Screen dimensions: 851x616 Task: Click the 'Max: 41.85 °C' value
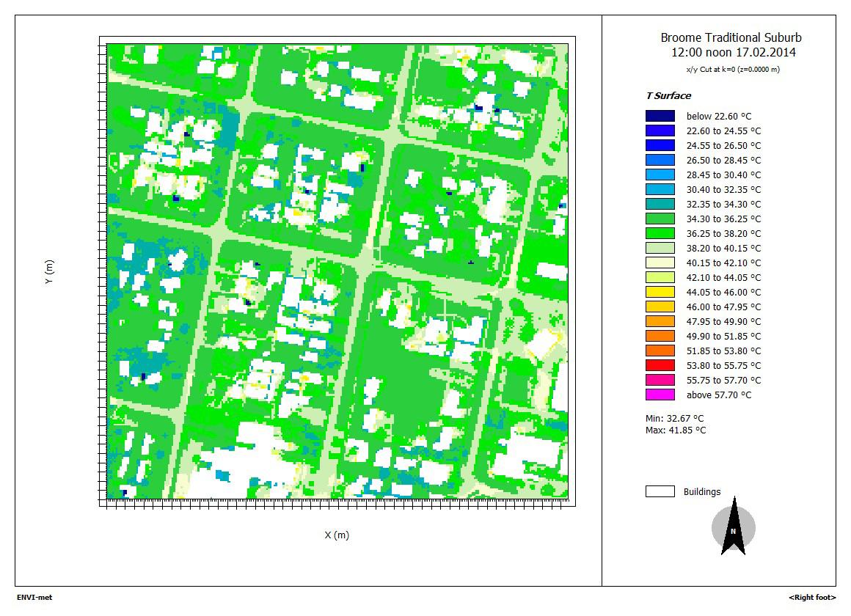[676, 430]
